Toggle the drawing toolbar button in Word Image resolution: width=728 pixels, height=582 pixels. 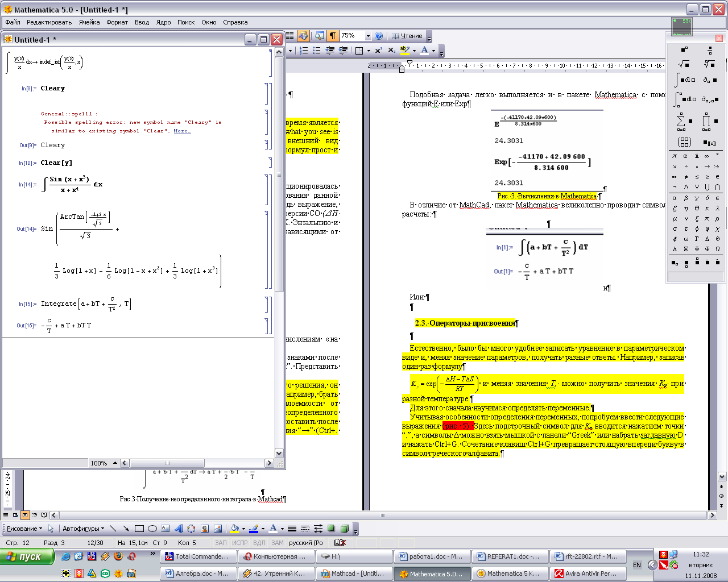(303, 36)
